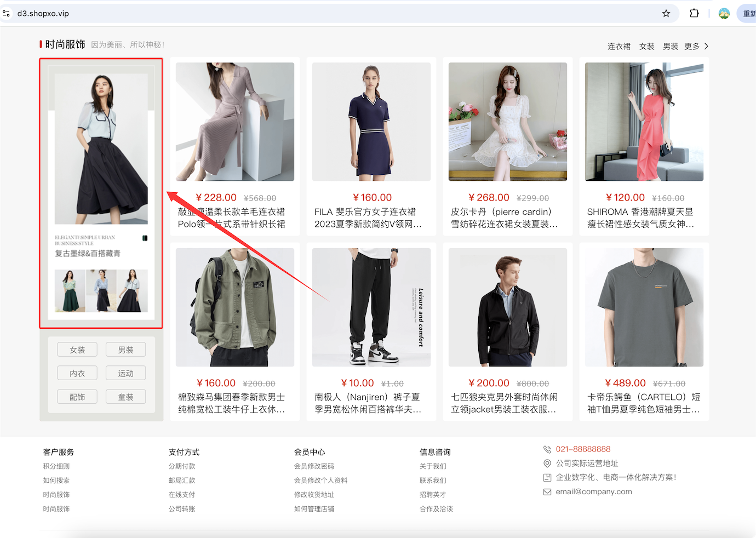Image resolution: width=756 pixels, height=538 pixels.
Task: Click the email envelope icon in footer
Action: pos(547,492)
